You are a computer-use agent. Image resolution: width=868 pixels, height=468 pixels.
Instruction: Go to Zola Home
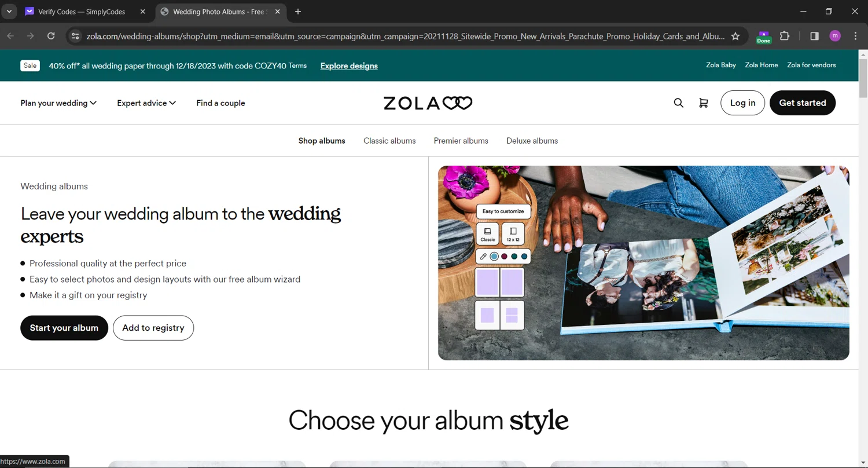pyautogui.click(x=762, y=65)
